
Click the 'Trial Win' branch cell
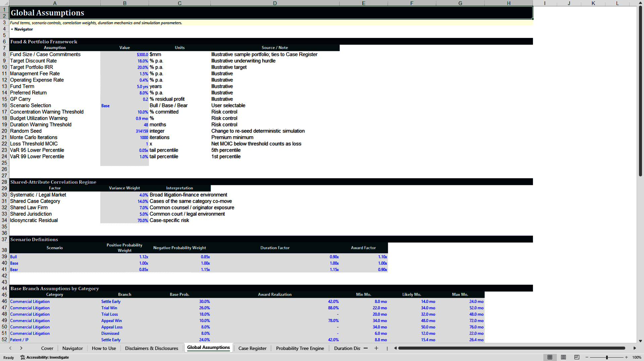point(124,308)
